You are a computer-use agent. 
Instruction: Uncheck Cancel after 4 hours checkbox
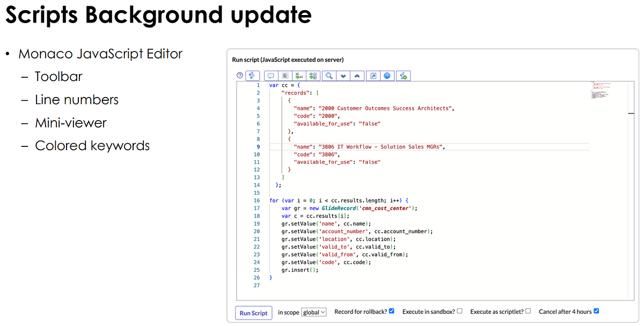pyautogui.click(x=596, y=311)
